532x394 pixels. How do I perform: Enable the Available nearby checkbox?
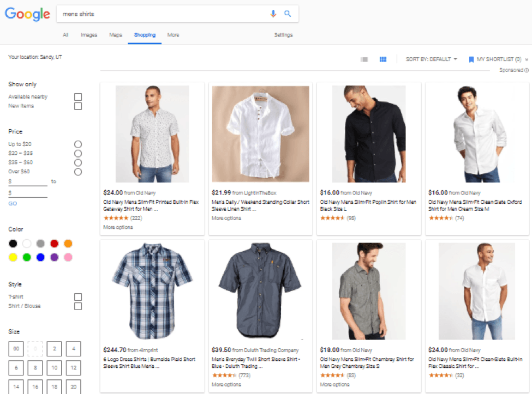78,97
